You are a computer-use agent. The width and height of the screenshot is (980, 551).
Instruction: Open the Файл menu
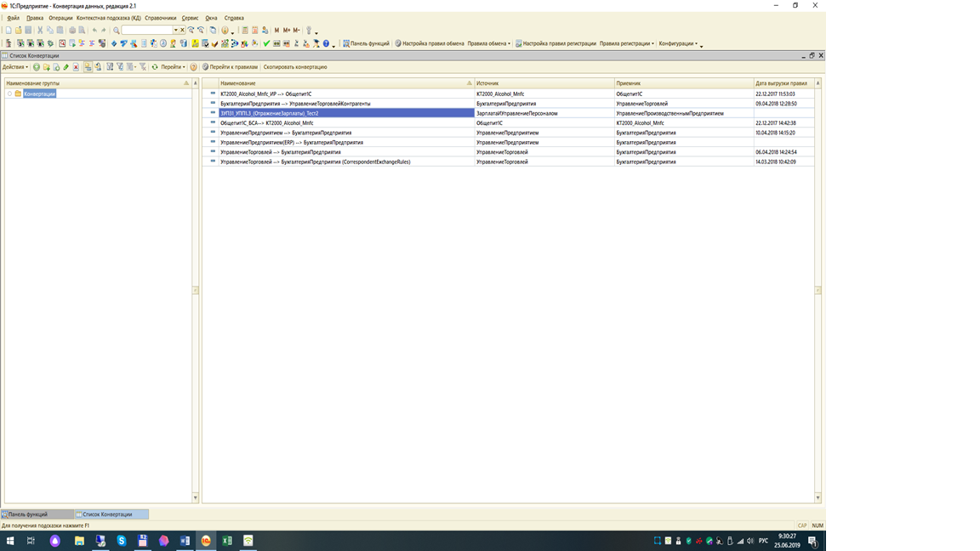(x=13, y=18)
